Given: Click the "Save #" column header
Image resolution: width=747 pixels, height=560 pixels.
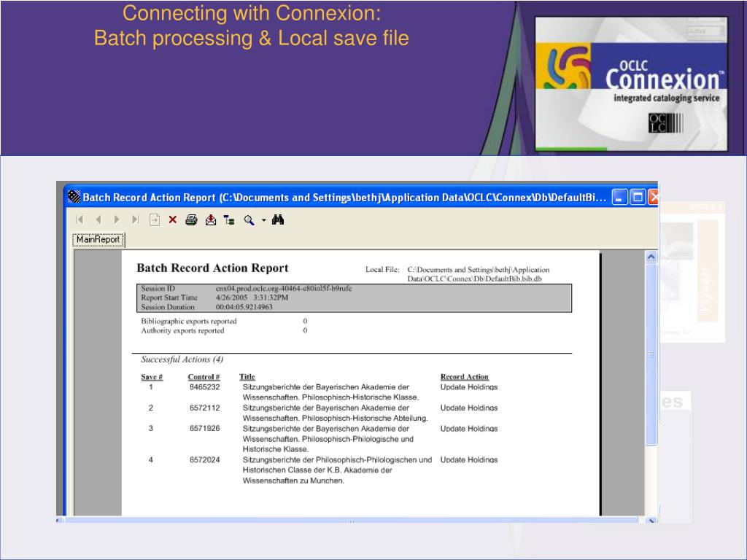Looking at the screenshot, I should (x=152, y=377).
